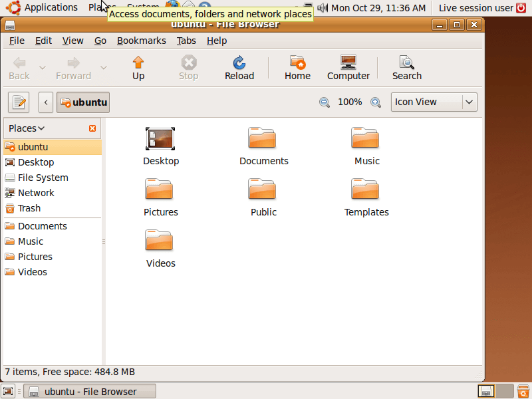Open the Applications panel menu

click(x=42, y=7)
